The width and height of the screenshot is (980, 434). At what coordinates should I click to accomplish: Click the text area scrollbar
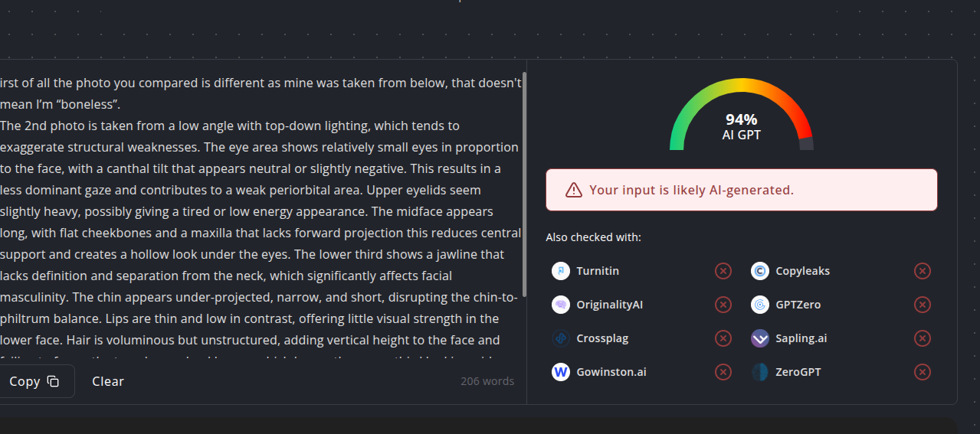[x=524, y=184]
